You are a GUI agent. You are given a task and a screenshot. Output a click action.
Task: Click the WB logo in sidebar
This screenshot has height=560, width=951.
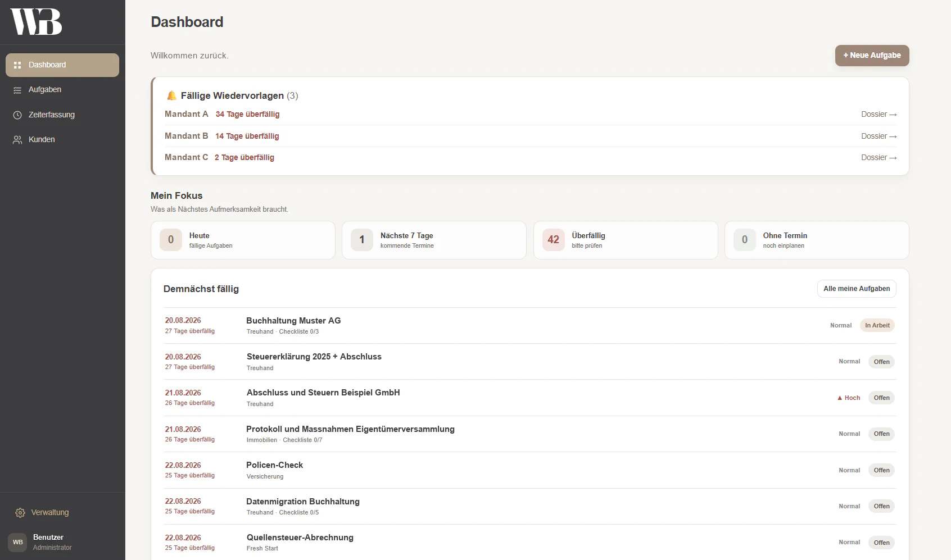(36, 22)
